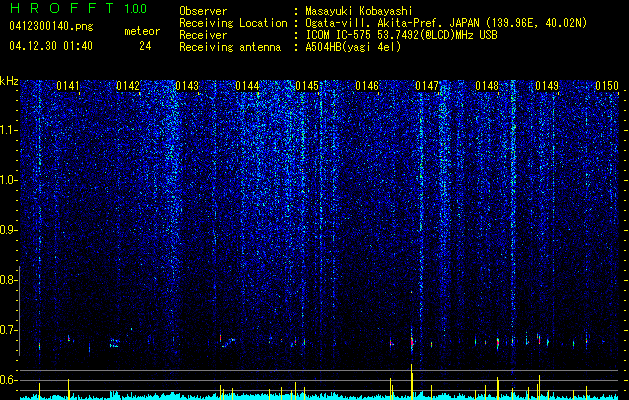Click the 0146 time marker
Screen dimensions: 629x400
click(367, 86)
